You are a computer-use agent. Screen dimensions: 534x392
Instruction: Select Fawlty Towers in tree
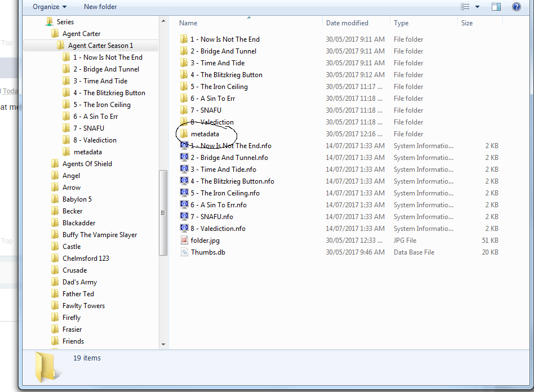[83, 306]
